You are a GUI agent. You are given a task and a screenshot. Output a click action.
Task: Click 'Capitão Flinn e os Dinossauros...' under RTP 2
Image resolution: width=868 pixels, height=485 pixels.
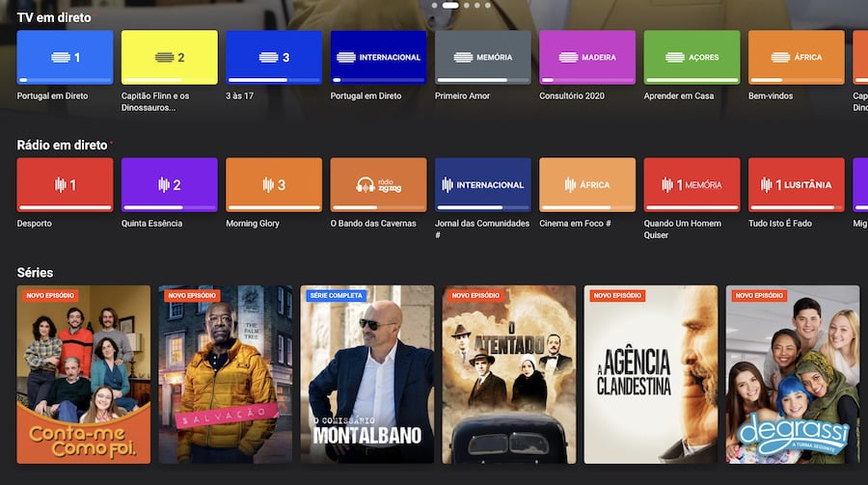tap(155, 101)
